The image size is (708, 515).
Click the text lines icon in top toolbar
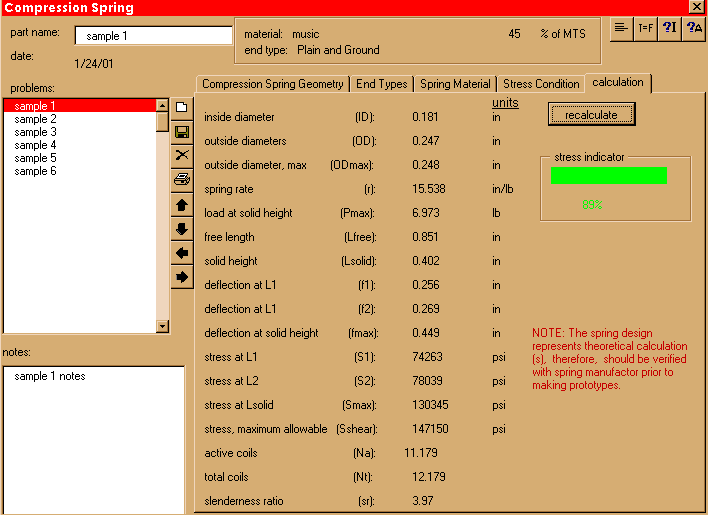(x=622, y=29)
